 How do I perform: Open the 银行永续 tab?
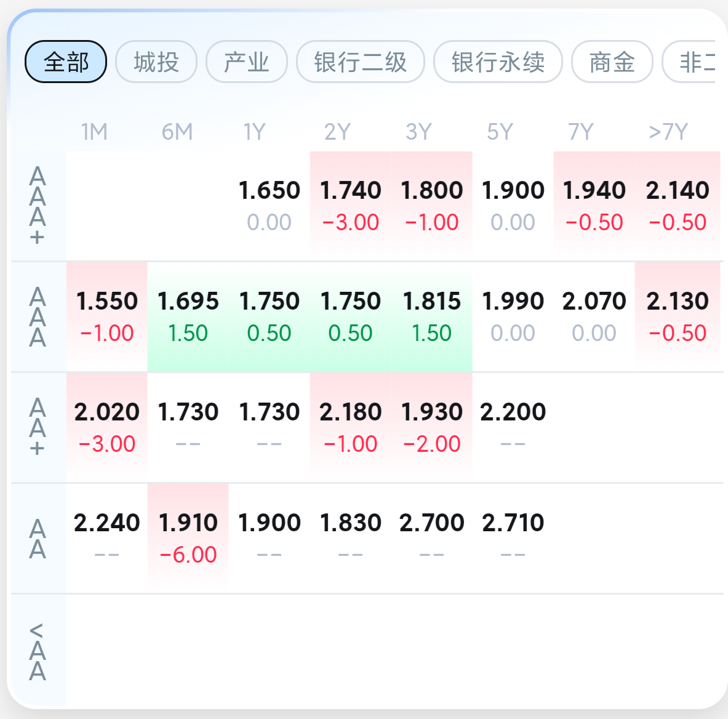tap(498, 62)
